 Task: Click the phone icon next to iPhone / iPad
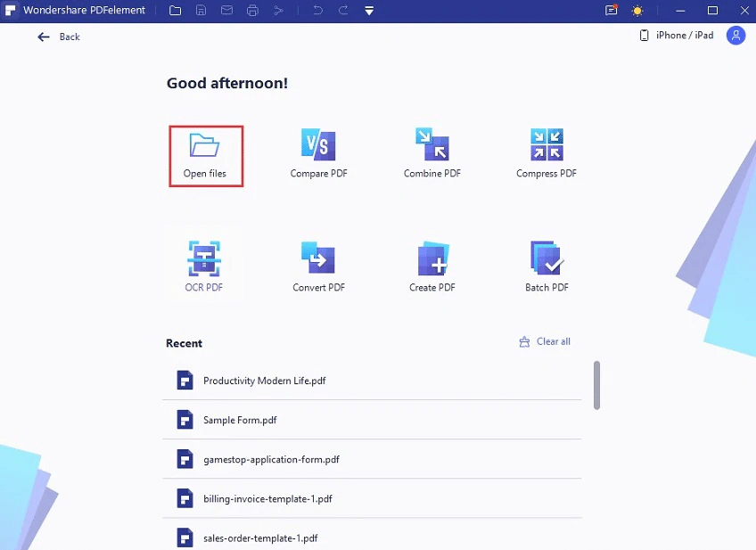tap(645, 35)
